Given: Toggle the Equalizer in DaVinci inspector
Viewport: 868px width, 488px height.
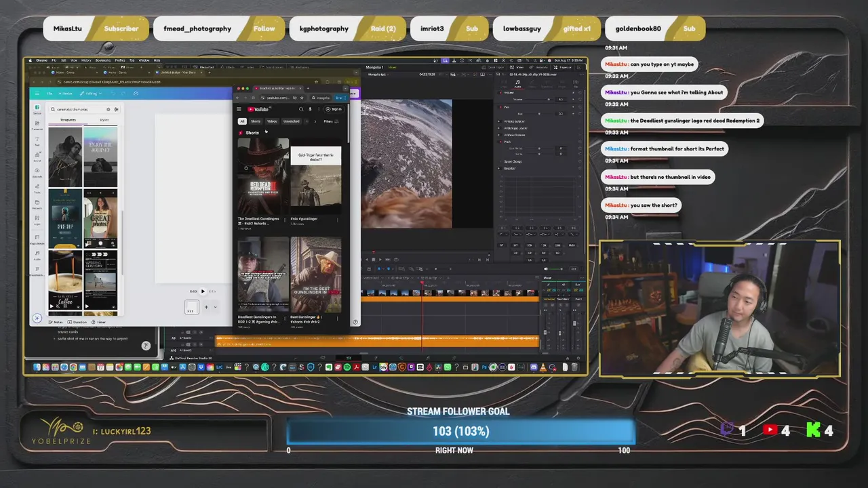Looking at the screenshot, I should point(498,168).
